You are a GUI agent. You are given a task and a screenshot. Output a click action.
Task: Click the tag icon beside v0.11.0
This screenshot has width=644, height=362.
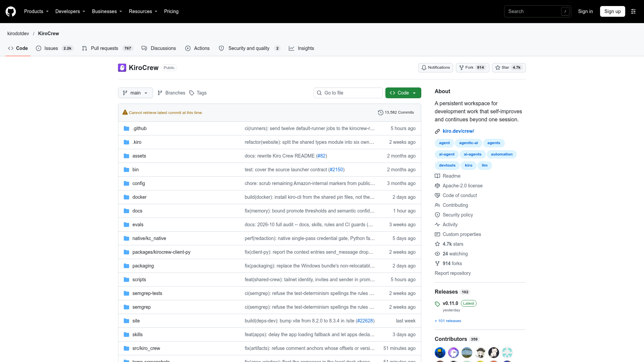437,304
